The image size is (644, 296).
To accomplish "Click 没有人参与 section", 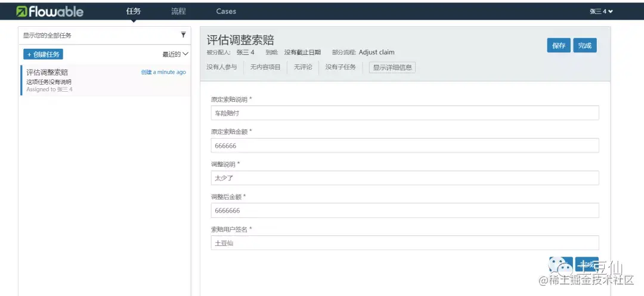I will coord(222,67).
